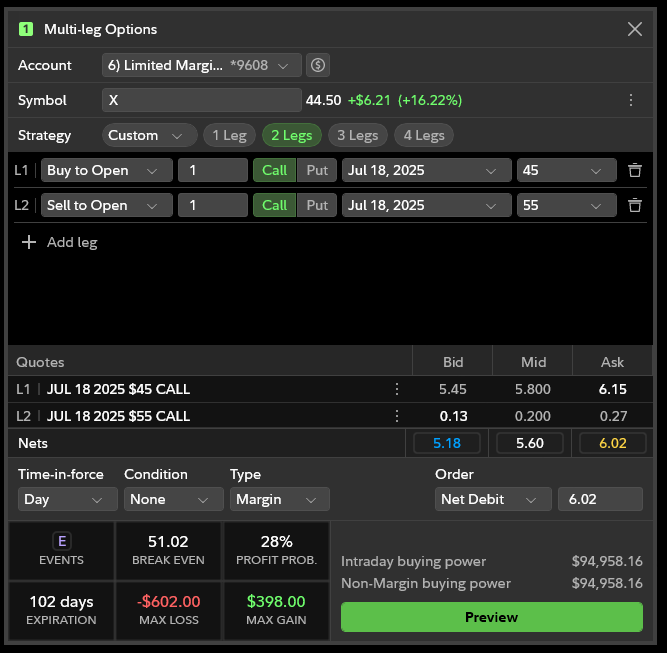
Task: Click the net debit price field 6.02
Action: click(x=599, y=499)
